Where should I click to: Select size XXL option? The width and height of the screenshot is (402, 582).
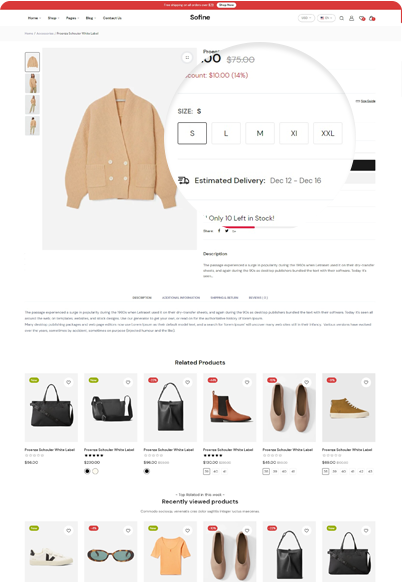(x=328, y=133)
